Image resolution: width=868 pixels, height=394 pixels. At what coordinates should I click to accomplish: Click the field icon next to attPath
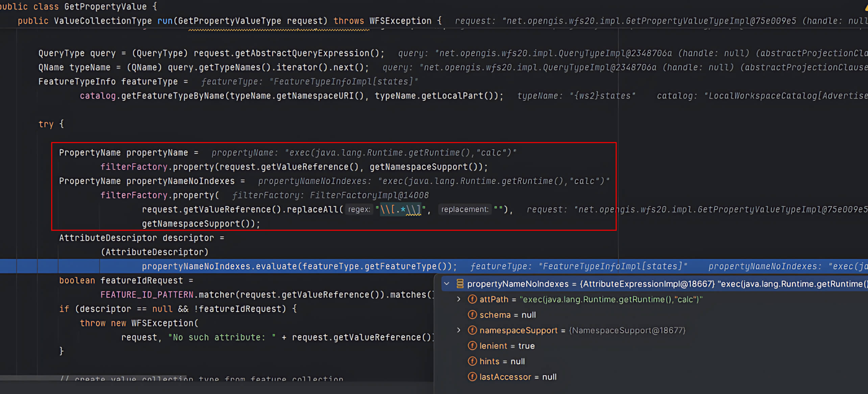click(472, 299)
